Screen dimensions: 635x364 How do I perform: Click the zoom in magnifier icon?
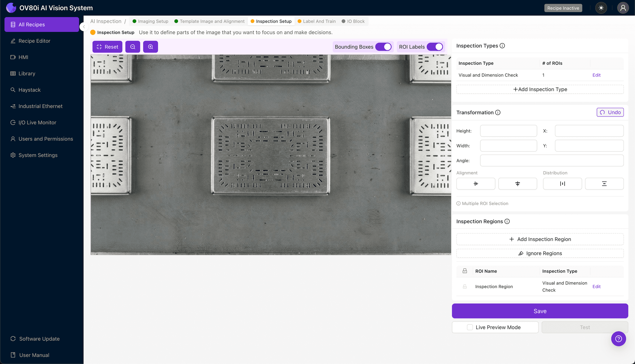point(150,47)
